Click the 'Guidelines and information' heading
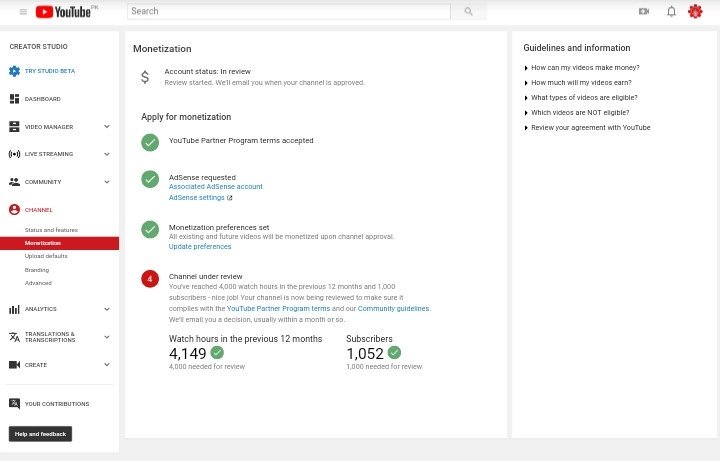720x461 pixels. [x=577, y=48]
